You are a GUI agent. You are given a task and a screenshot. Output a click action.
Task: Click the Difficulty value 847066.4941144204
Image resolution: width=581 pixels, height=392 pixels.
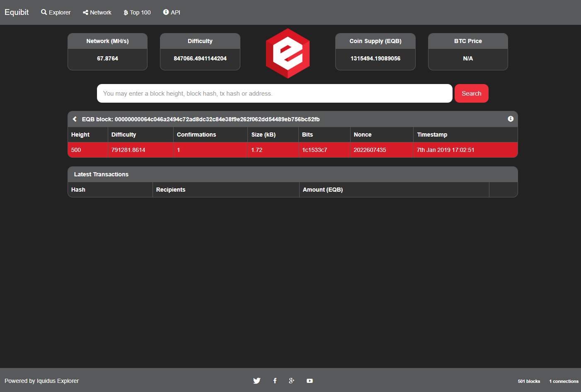coord(200,58)
